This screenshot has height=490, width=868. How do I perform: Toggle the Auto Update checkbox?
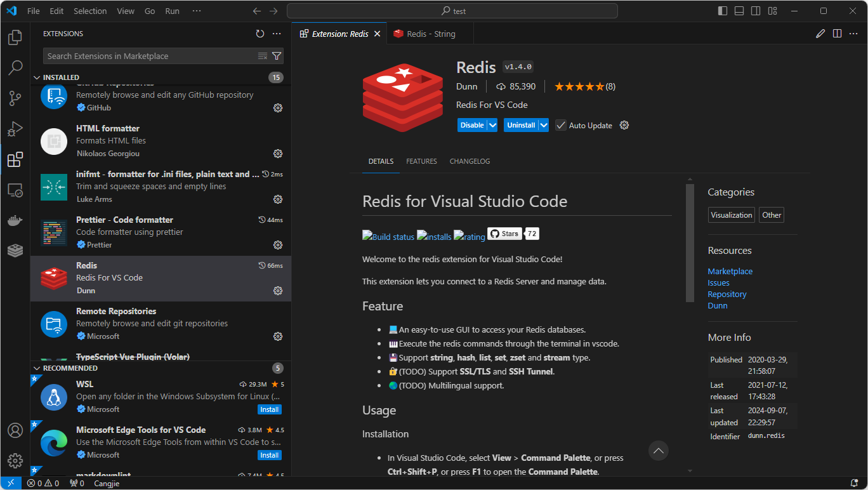[x=561, y=125]
